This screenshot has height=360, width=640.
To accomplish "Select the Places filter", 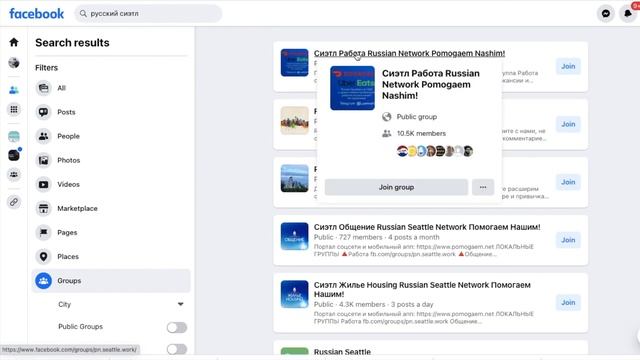I will tap(111, 257).
